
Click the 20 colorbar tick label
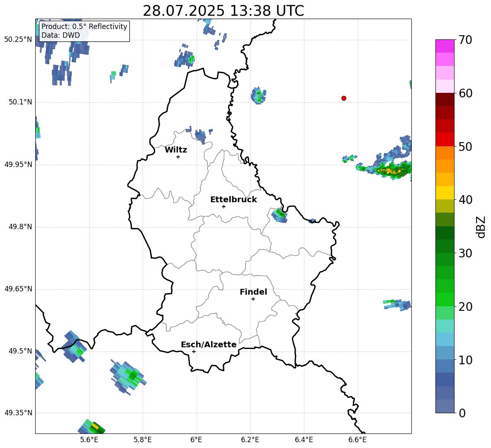pyautogui.click(x=465, y=307)
